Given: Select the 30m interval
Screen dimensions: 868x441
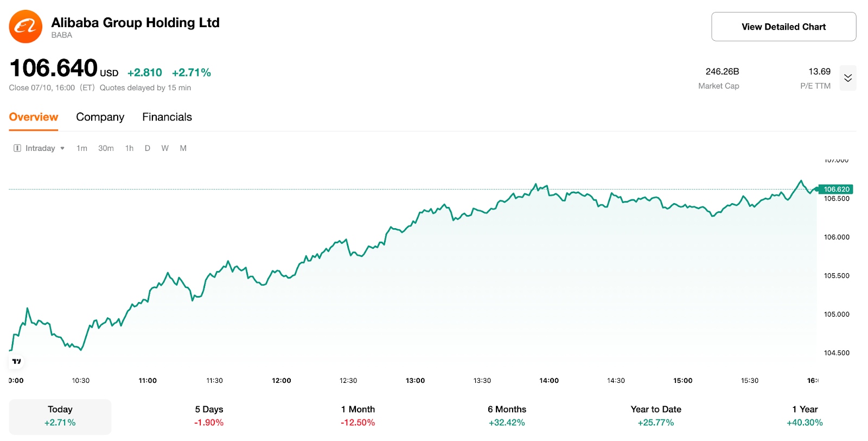Looking at the screenshot, I should tap(106, 148).
